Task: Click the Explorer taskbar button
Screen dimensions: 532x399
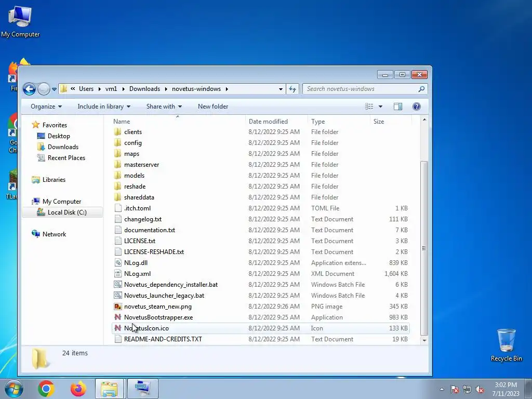Action: (109, 389)
